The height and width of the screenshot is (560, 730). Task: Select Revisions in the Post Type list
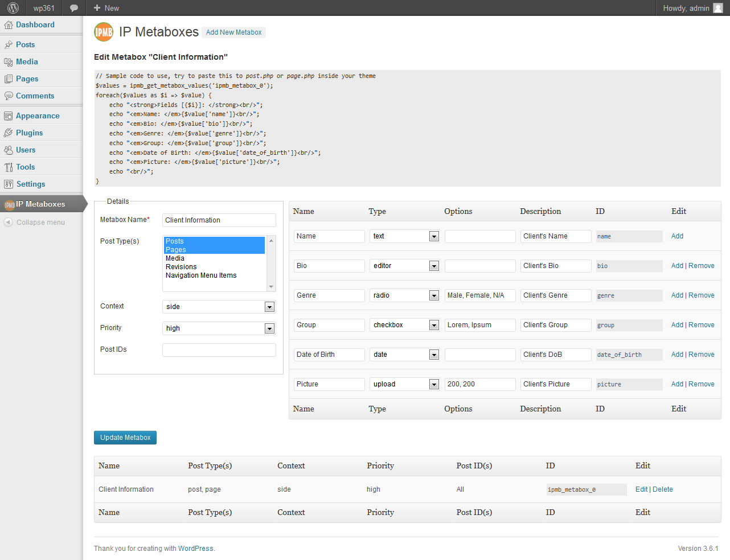pos(215,267)
